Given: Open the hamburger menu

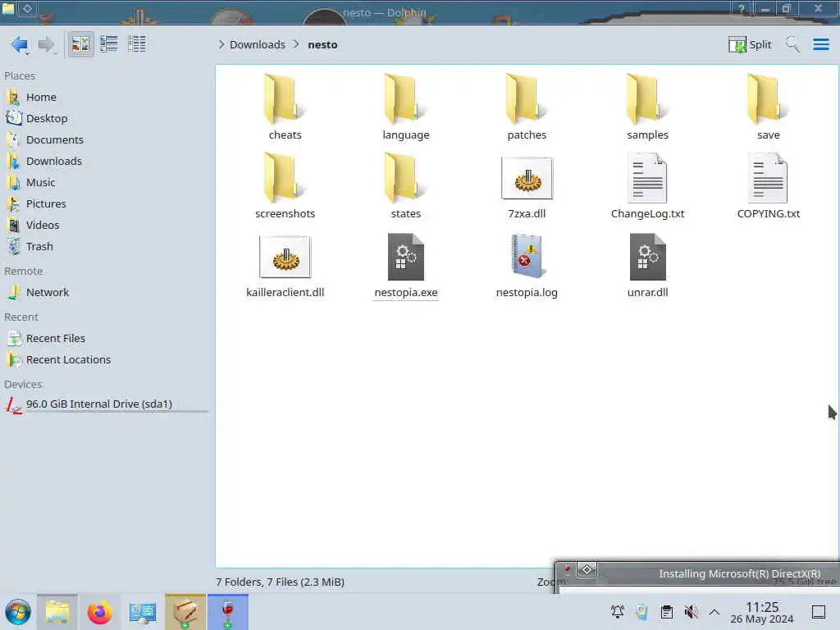Looking at the screenshot, I should pyautogui.click(x=820, y=44).
